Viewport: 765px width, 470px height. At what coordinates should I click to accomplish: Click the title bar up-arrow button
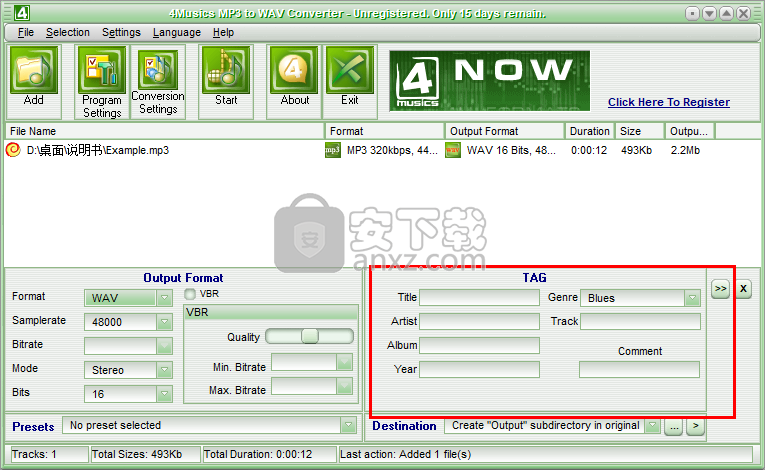coord(726,13)
